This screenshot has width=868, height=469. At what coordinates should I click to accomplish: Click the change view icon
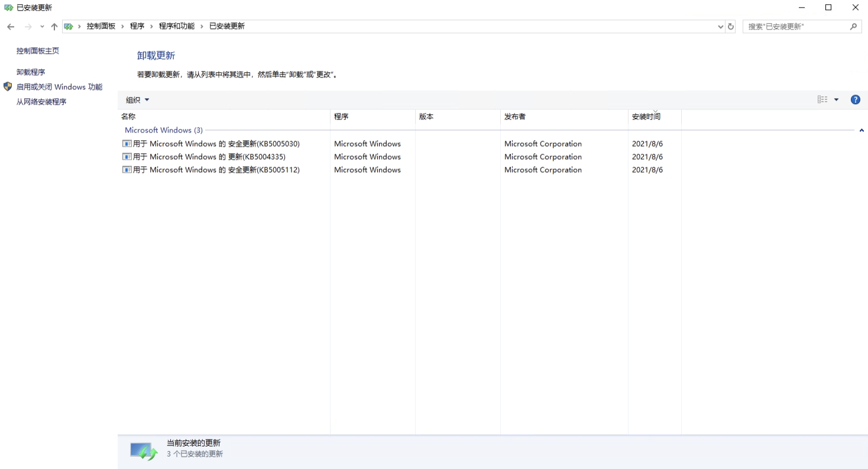[x=822, y=99]
